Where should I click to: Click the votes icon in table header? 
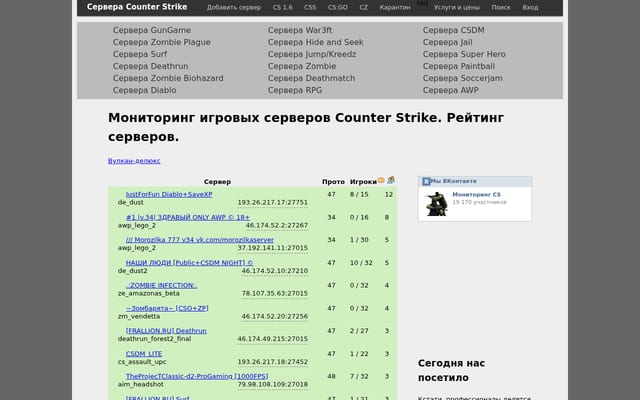391,180
